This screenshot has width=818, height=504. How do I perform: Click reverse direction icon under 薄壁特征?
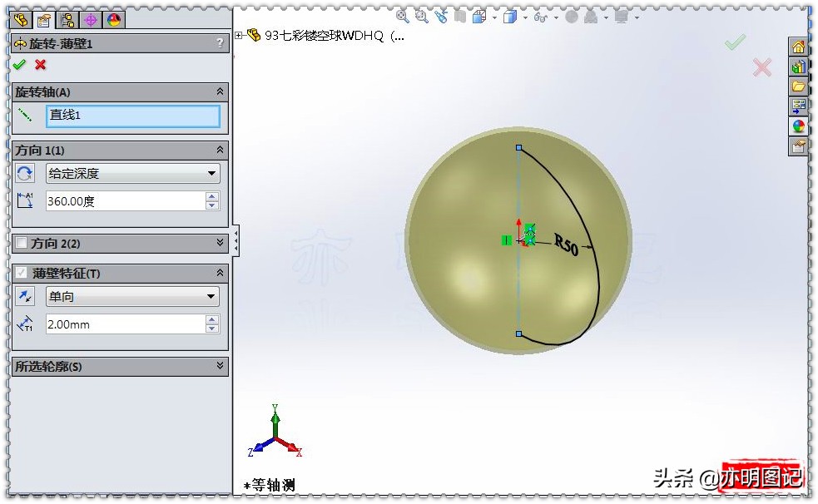click(25, 296)
